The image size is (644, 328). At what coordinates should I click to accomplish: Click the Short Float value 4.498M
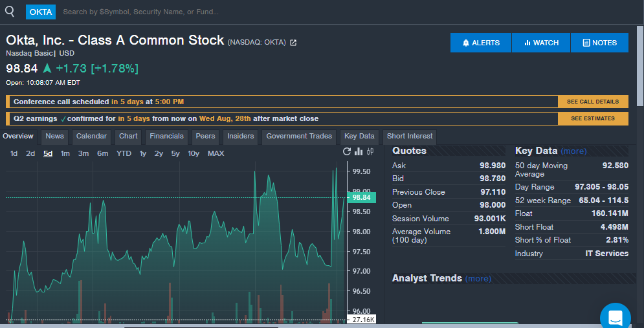(614, 227)
